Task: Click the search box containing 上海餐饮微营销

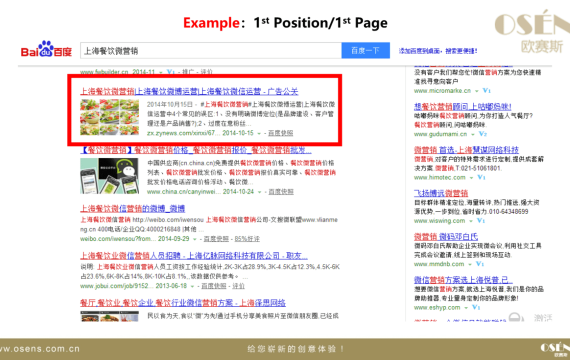Action: coord(210,51)
